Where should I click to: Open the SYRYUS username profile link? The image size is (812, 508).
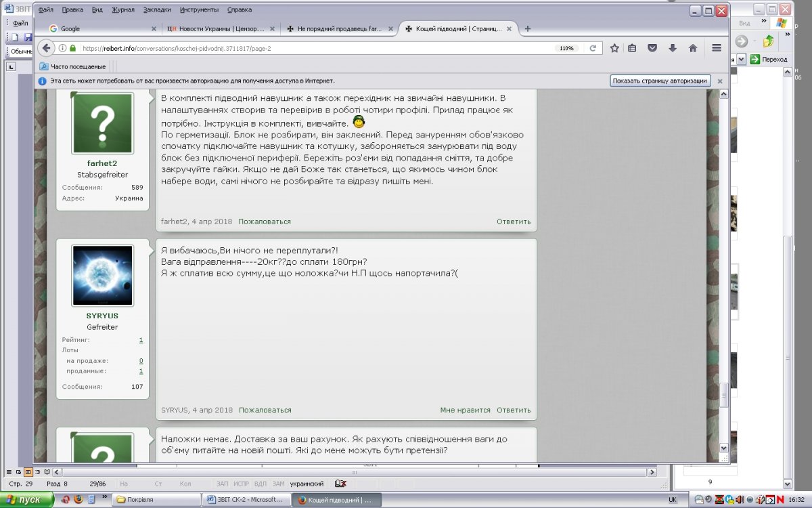[x=102, y=316]
